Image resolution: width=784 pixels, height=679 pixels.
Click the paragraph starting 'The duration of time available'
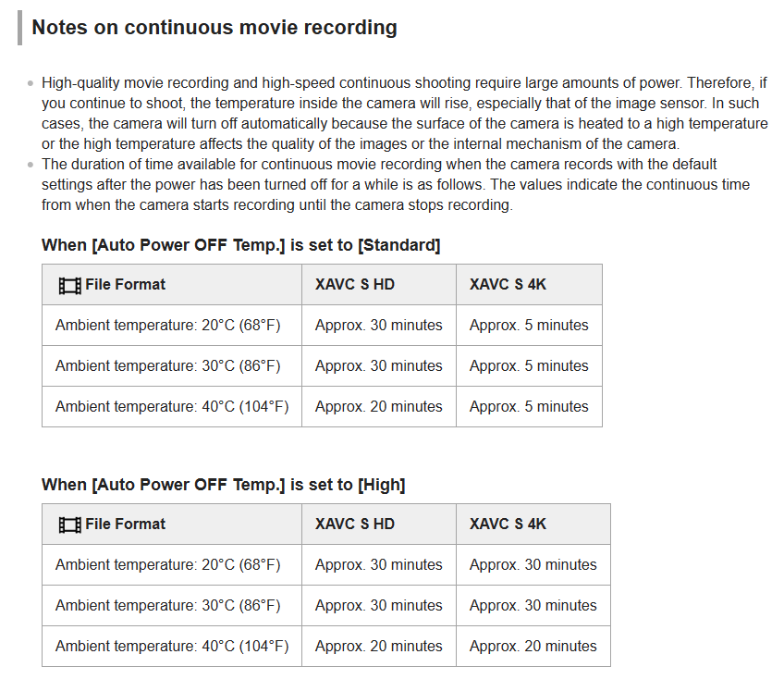[x=396, y=185]
